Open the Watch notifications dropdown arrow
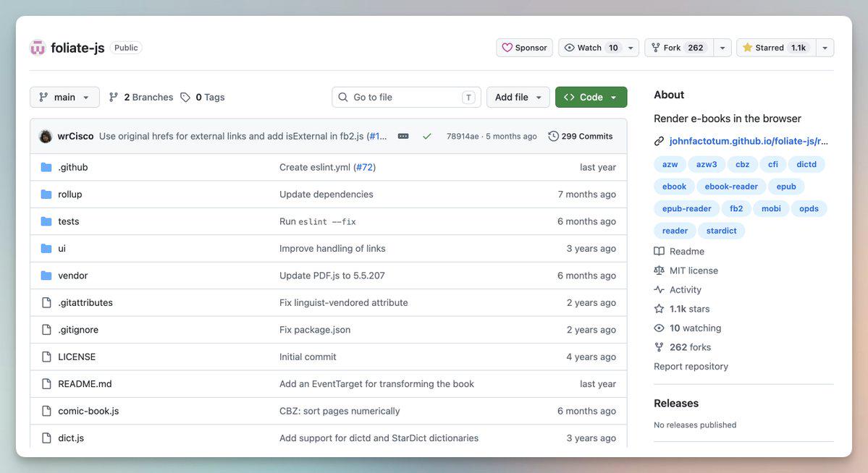Screen dimensions: 868x473 [x=631, y=48]
